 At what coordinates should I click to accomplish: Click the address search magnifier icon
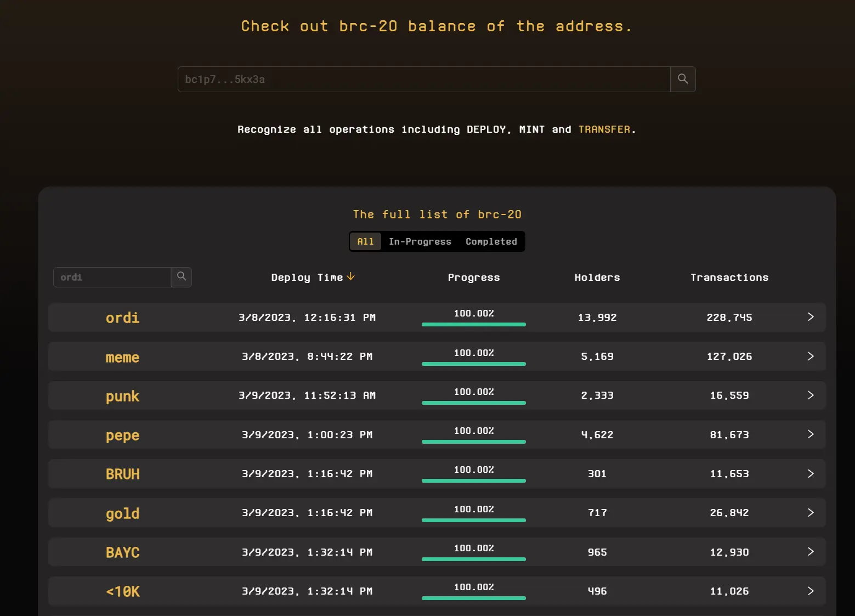pos(683,79)
